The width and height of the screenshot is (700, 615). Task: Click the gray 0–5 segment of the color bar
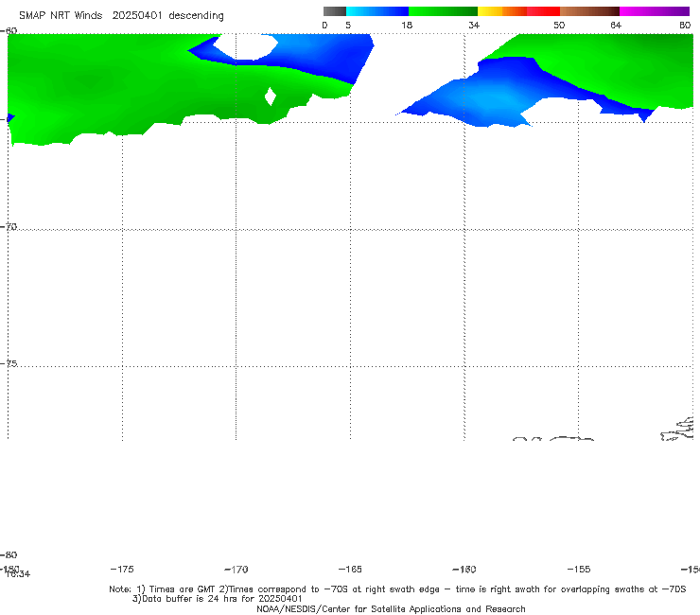coord(335,11)
